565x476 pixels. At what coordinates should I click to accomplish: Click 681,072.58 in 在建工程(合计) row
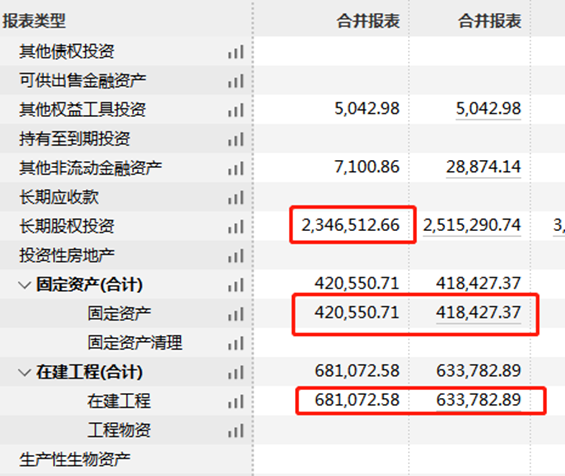tap(357, 371)
